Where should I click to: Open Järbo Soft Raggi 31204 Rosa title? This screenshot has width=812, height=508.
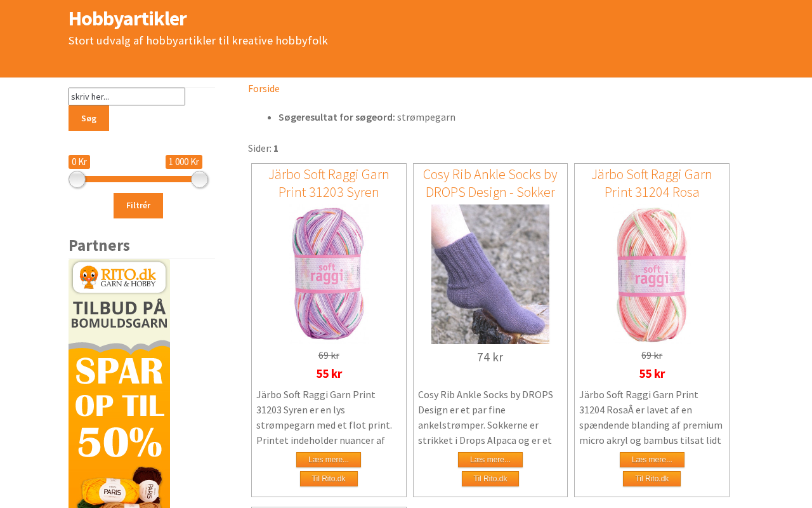pyautogui.click(x=652, y=183)
